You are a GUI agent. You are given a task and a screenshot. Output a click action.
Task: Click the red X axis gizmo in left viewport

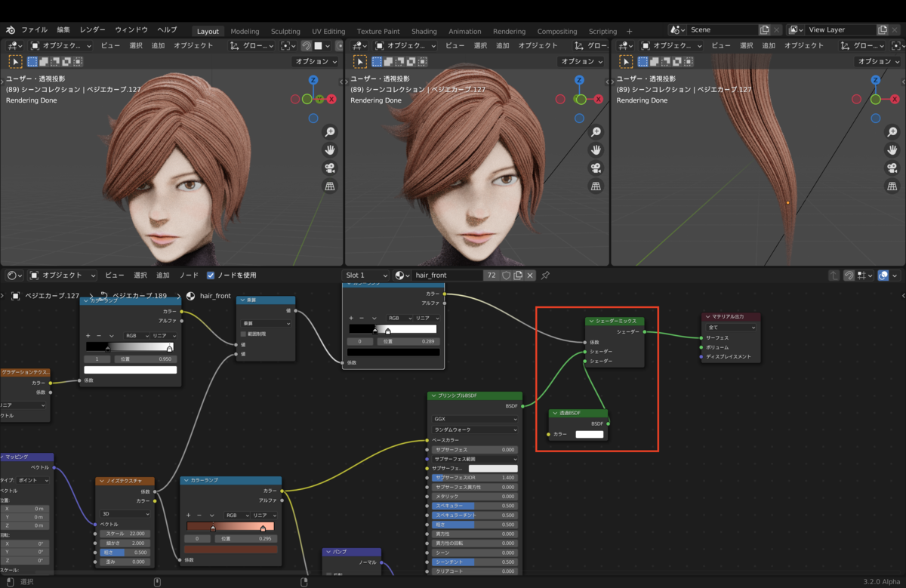coord(331,99)
